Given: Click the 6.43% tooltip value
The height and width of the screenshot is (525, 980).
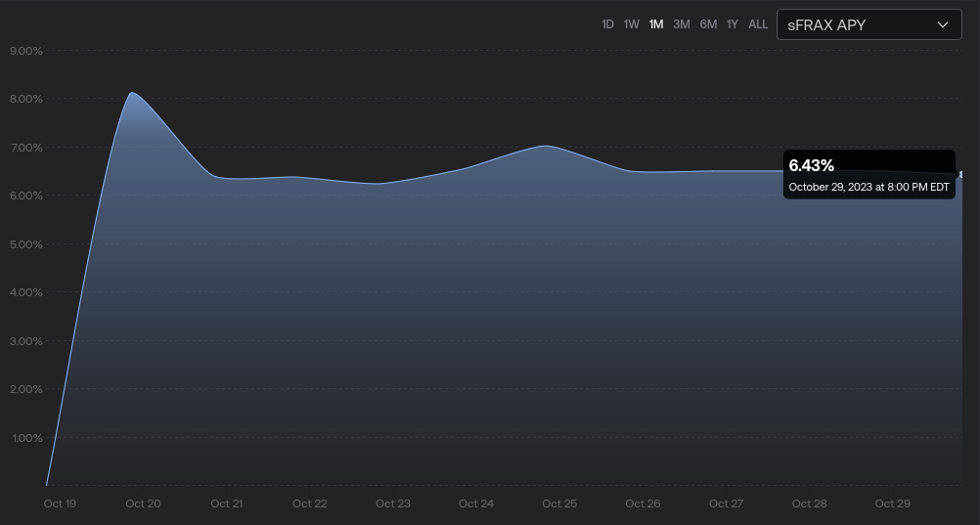Looking at the screenshot, I should (812, 165).
